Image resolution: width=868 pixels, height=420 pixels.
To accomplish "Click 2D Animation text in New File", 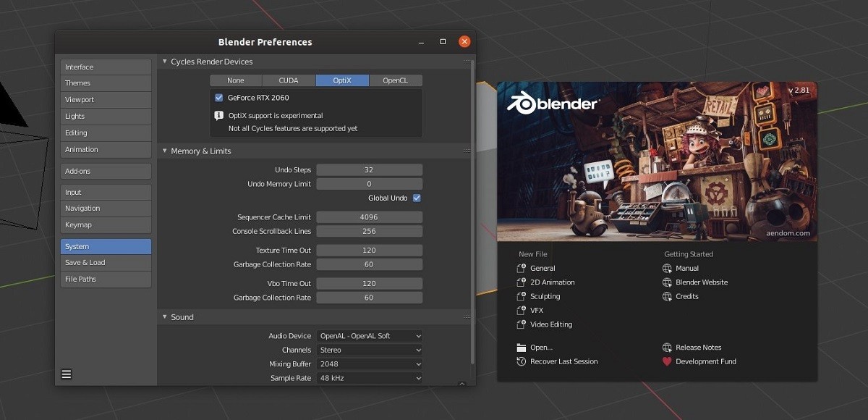I will (x=553, y=282).
